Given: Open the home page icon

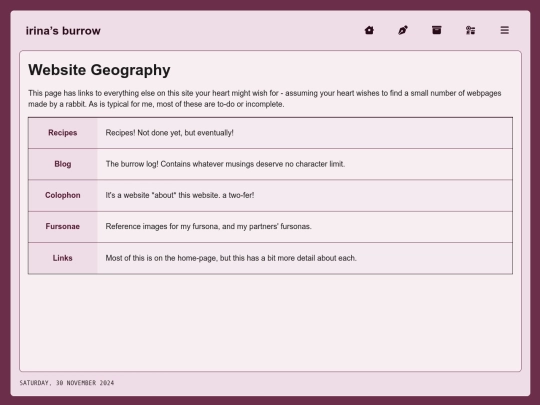Looking at the screenshot, I should (x=369, y=30).
